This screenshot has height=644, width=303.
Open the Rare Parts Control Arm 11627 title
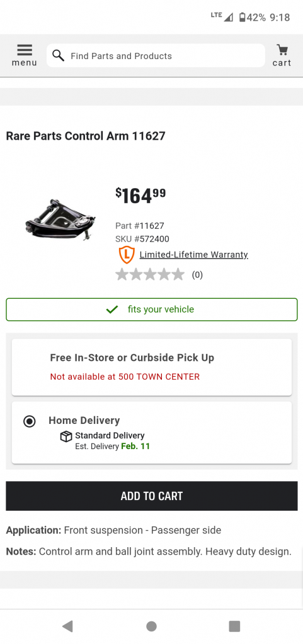[x=86, y=136]
